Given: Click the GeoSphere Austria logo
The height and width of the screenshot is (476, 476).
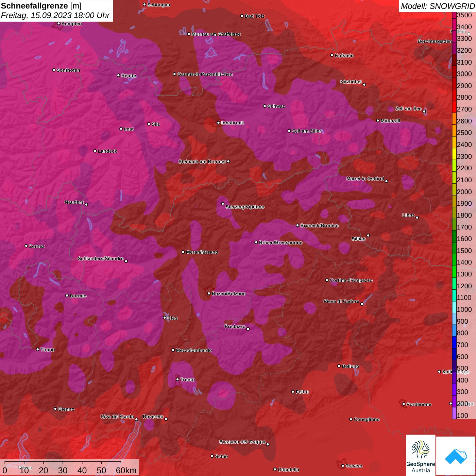Looking at the screenshot, I should (x=421, y=455).
